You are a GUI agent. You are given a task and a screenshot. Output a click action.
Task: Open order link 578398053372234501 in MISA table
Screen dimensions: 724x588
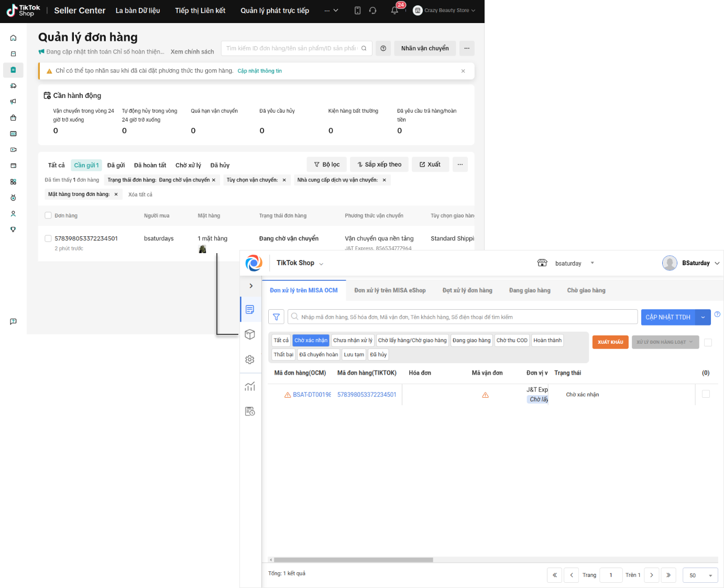[x=367, y=395]
